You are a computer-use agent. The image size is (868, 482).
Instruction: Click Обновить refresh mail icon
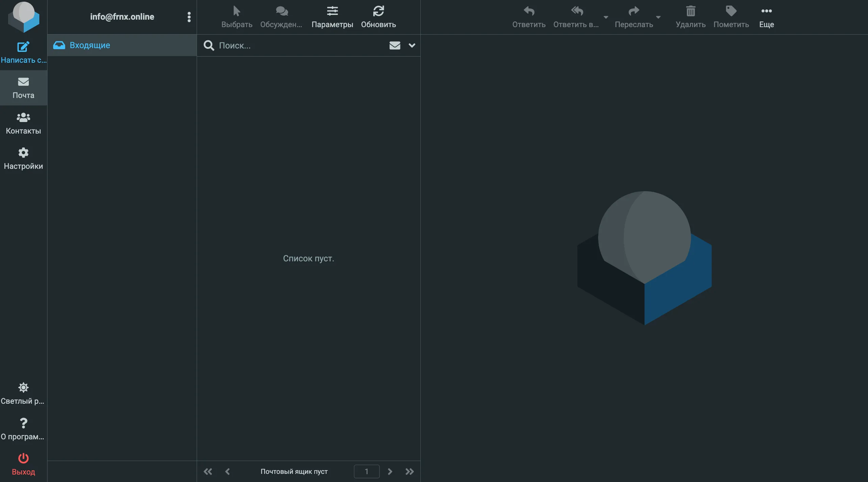(x=378, y=12)
